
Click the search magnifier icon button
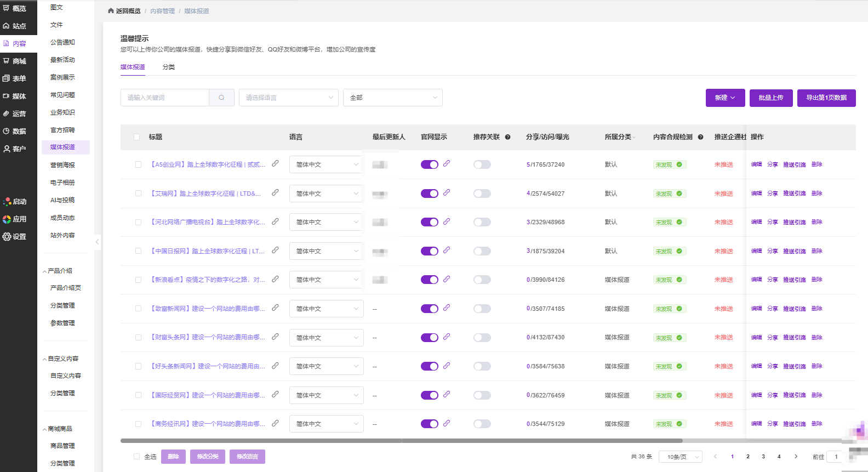click(221, 98)
